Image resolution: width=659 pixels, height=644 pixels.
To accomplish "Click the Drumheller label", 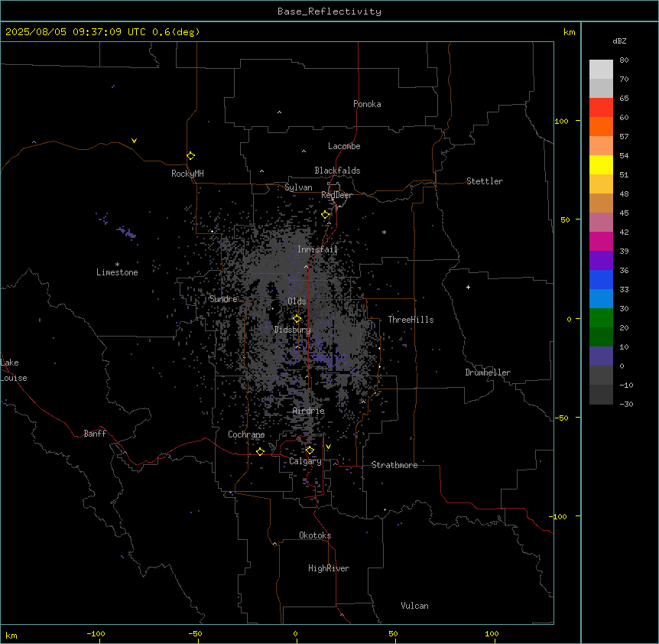I will (488, 372).
